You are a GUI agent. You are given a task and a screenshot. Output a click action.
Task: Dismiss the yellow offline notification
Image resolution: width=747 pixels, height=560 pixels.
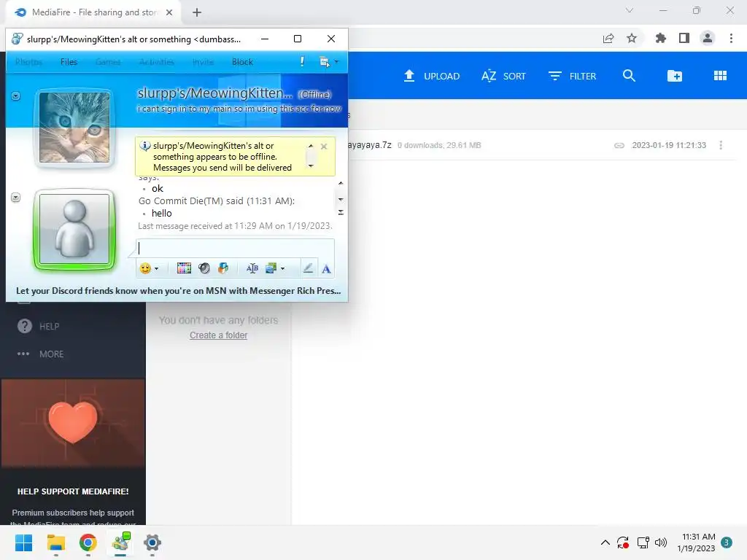click(x=324, y=147)
